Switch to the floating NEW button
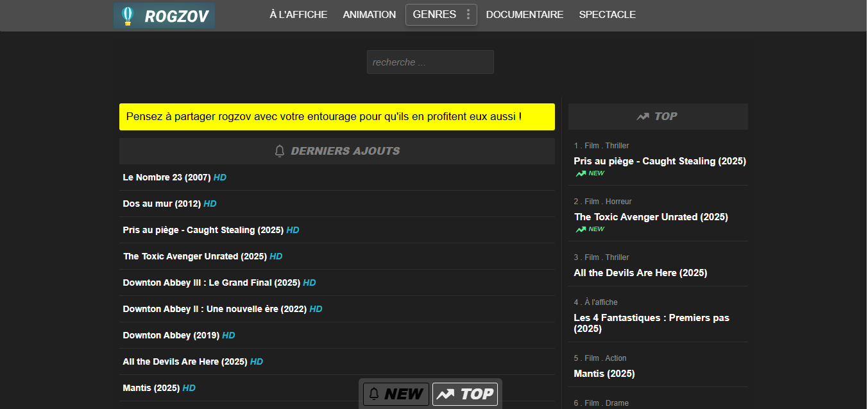Screen dimensions: 868x409 coord(396,394)
